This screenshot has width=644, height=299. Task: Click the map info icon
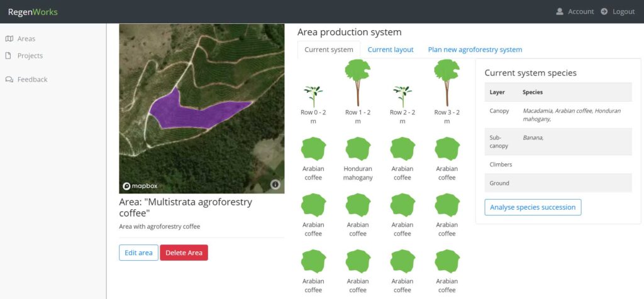[275, 185]
